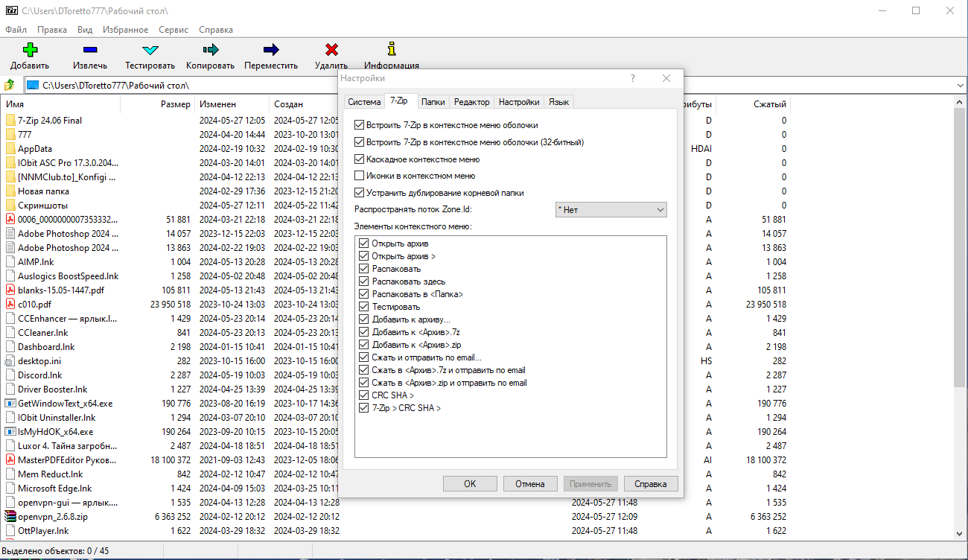Image resolution: width=968 pixels, height=560 pixels.
Task: Enable Иконки в контекстном меню checkbox
Action: [360, 176]
